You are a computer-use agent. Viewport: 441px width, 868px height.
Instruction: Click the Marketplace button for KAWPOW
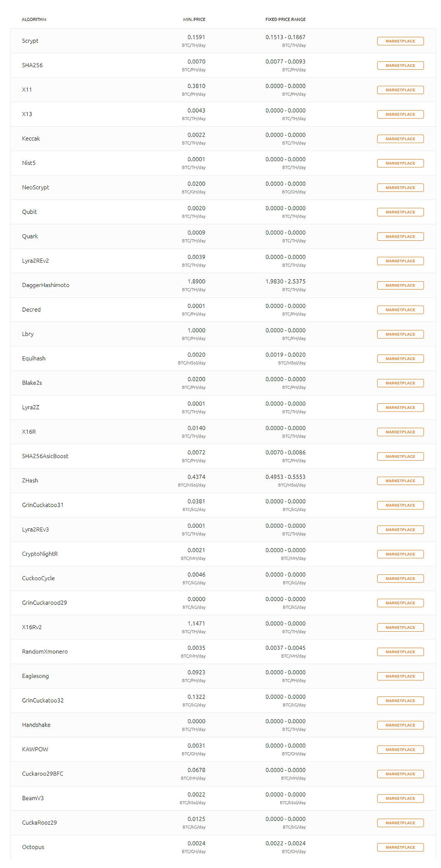point(400,749)
